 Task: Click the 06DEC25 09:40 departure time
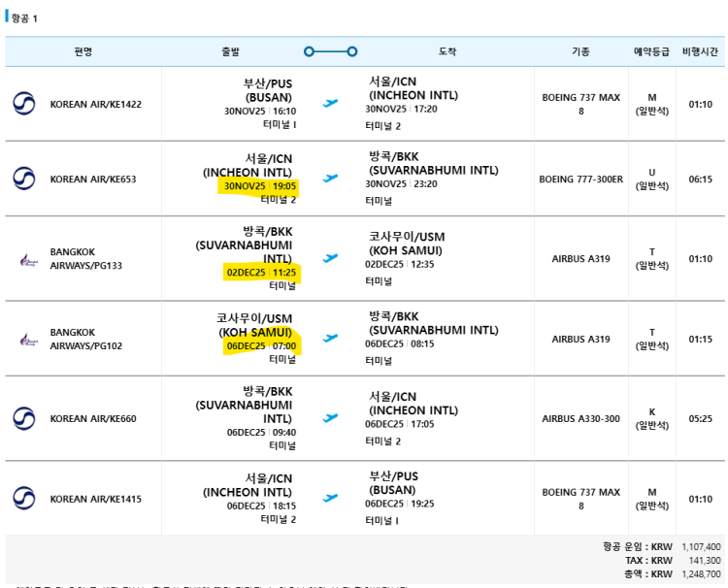[261, 433]
